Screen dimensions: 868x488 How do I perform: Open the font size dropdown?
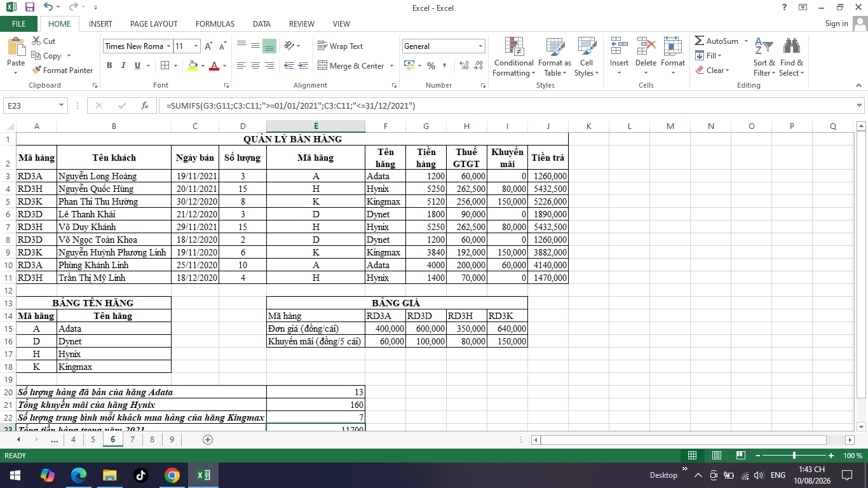pos(196,46)
